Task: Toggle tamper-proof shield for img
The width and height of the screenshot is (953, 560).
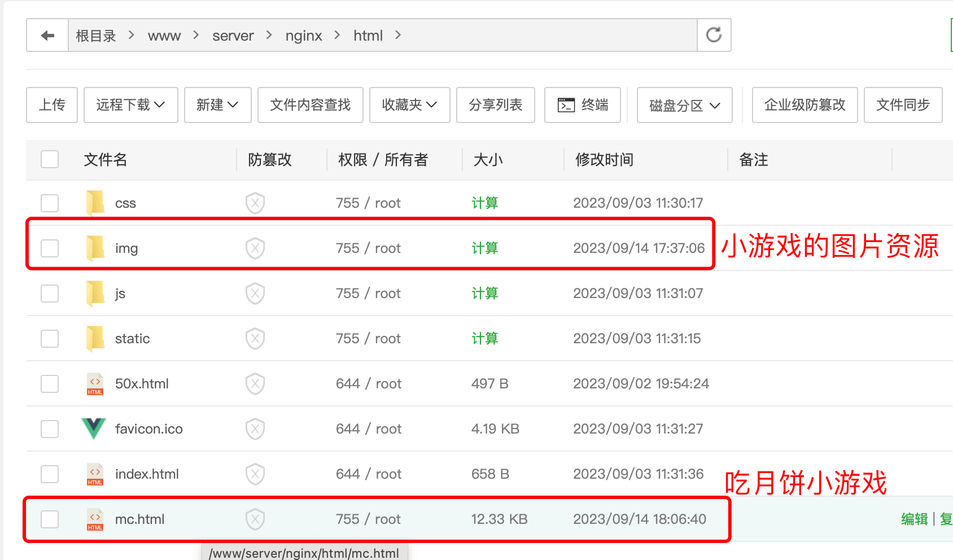Action: tap(255, 248)
